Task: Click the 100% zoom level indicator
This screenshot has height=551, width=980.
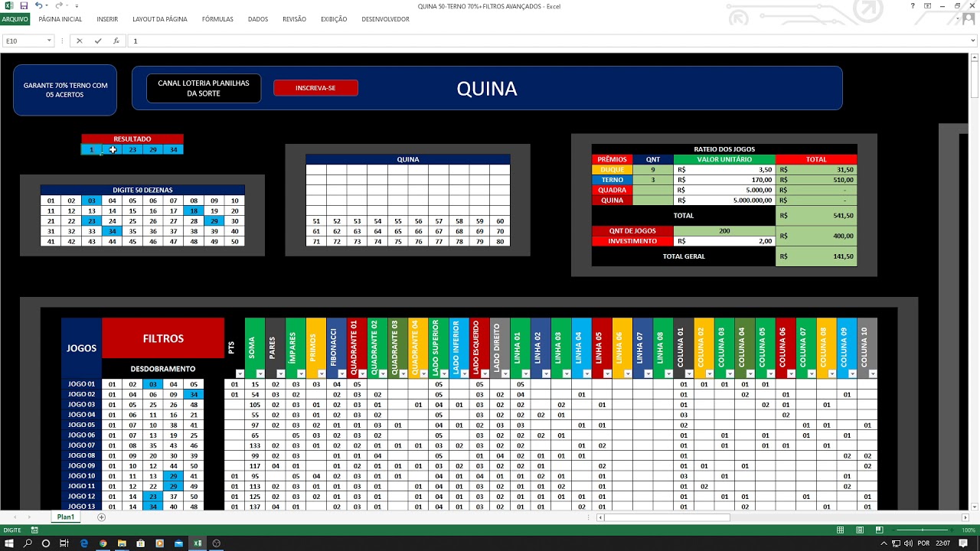Action: pos(968,530)
